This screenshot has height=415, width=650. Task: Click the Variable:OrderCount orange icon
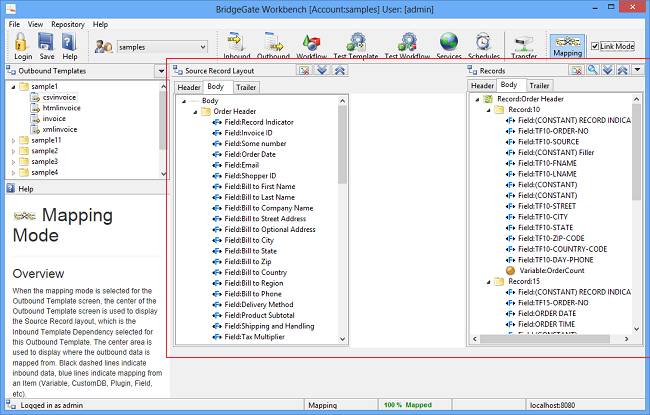(510, 271)
